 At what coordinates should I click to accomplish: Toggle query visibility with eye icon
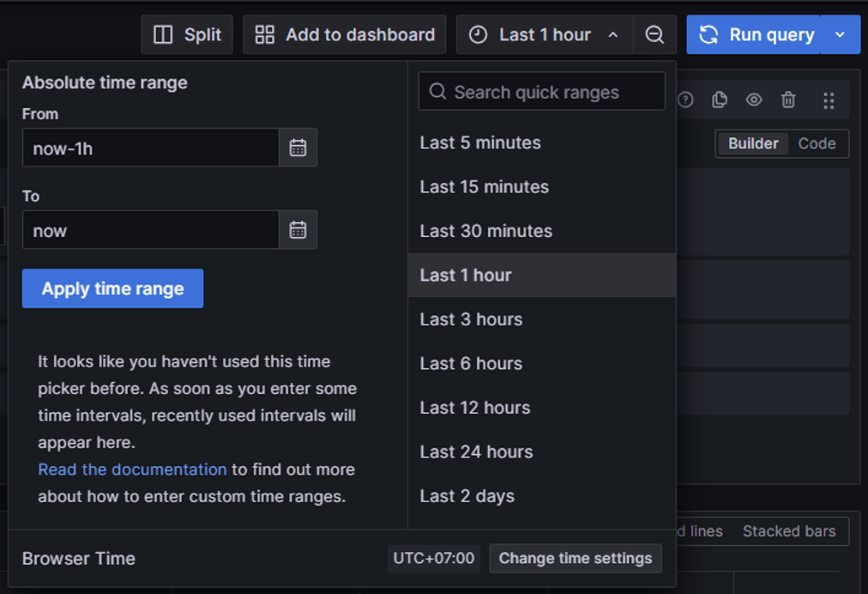tap(754, 100)
